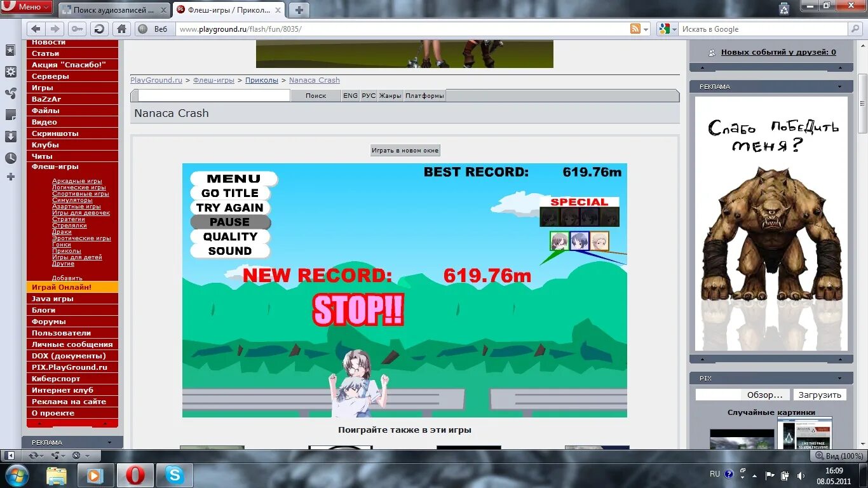
Task: Click Играть в новом окне button
Action: click(x=405, y=151)
